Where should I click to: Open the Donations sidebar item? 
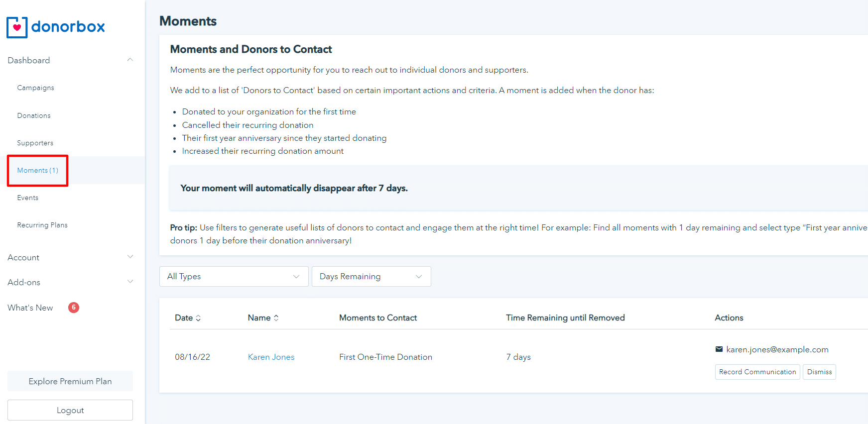pos(34,115)
